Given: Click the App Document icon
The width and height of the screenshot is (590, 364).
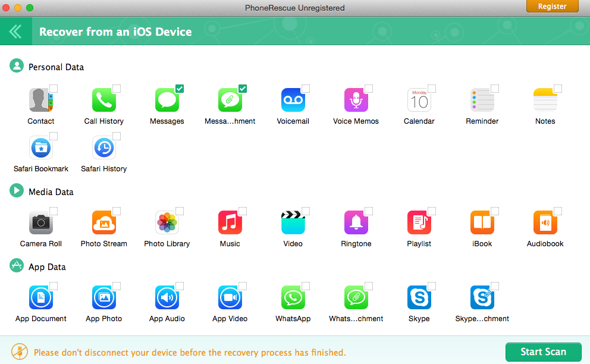Looking at the screenshot, I should (x=41, y=297).
